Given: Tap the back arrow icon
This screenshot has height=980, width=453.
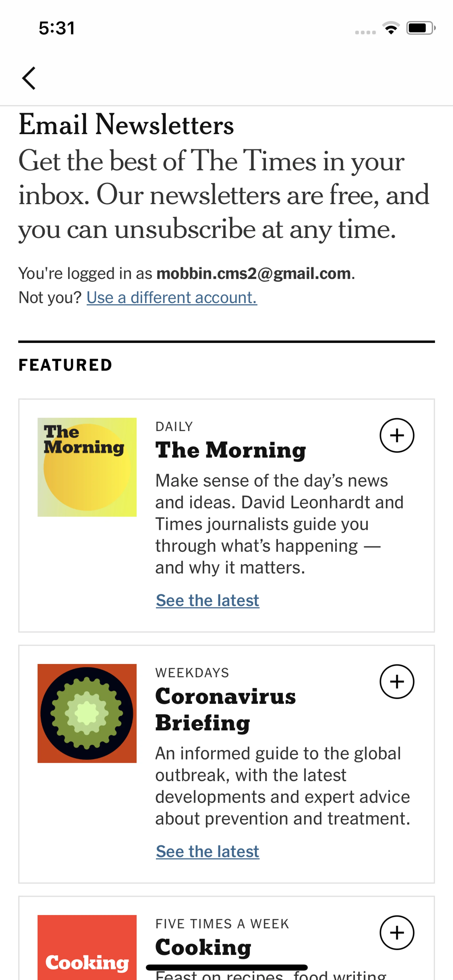Looking at the screenshot, I should [29, 78].
